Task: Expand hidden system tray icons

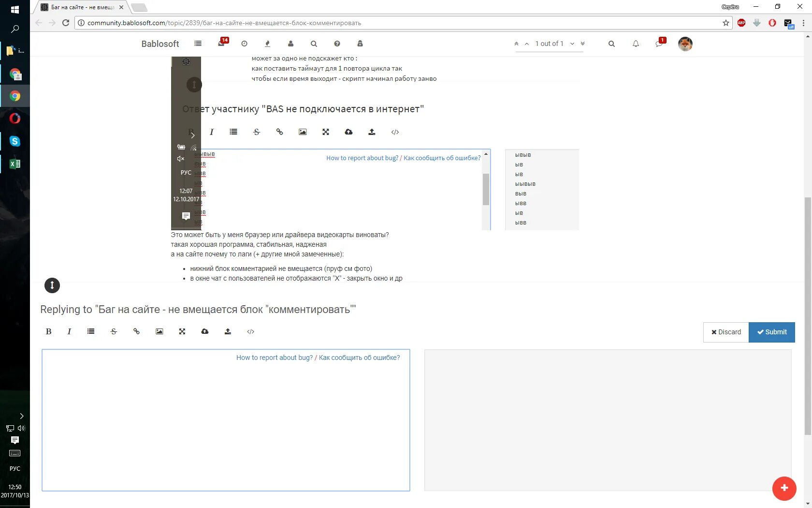Action: [21, 416]
